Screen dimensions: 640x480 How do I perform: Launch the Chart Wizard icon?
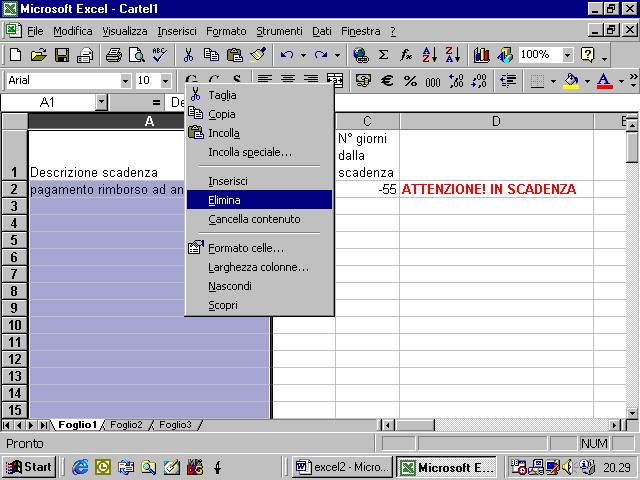[x=482, y=55]
